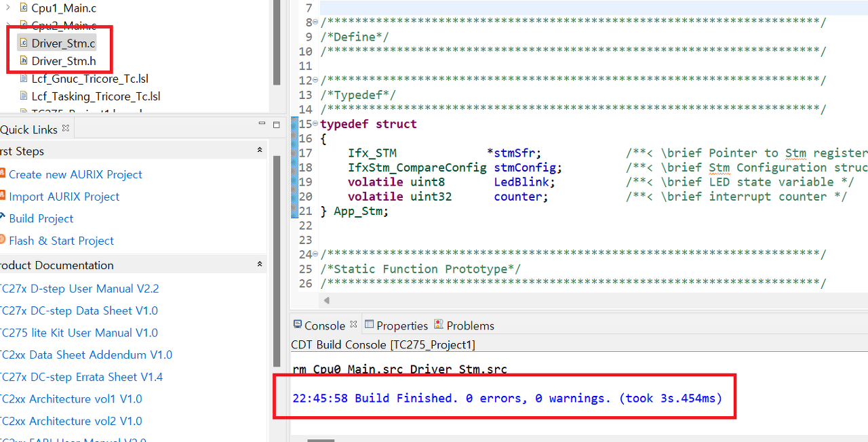Click '/*Static Function Prototype*/' comment on line 25
This screenshot has height=442, width=868.
420,269
